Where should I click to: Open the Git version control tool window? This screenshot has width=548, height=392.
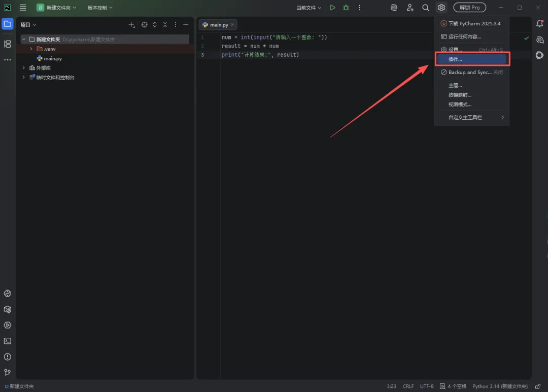7,372
